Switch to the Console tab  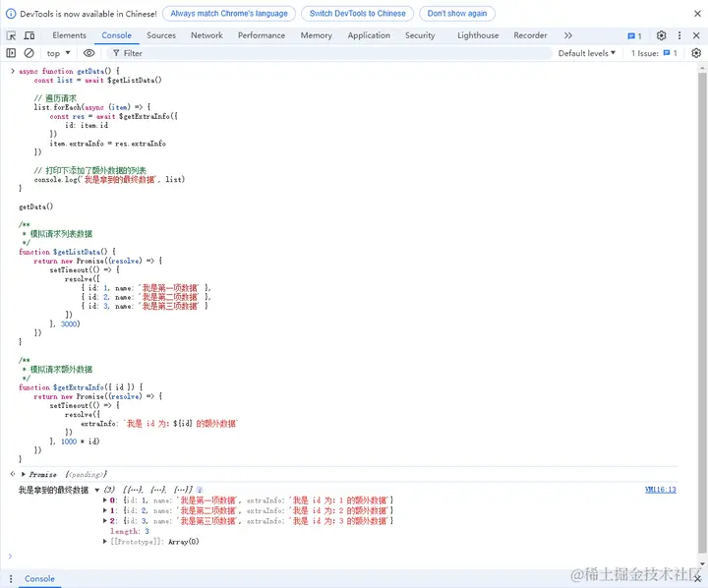point(116,35)
